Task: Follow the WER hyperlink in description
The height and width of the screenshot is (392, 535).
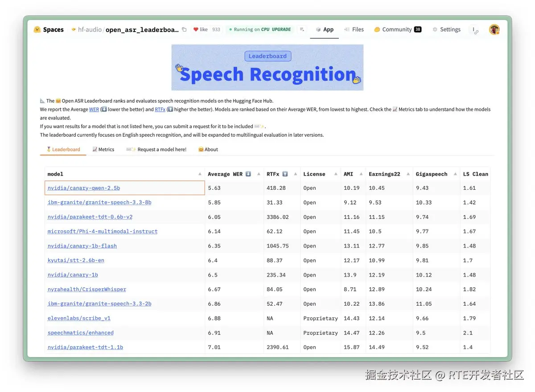Action: 94,109
